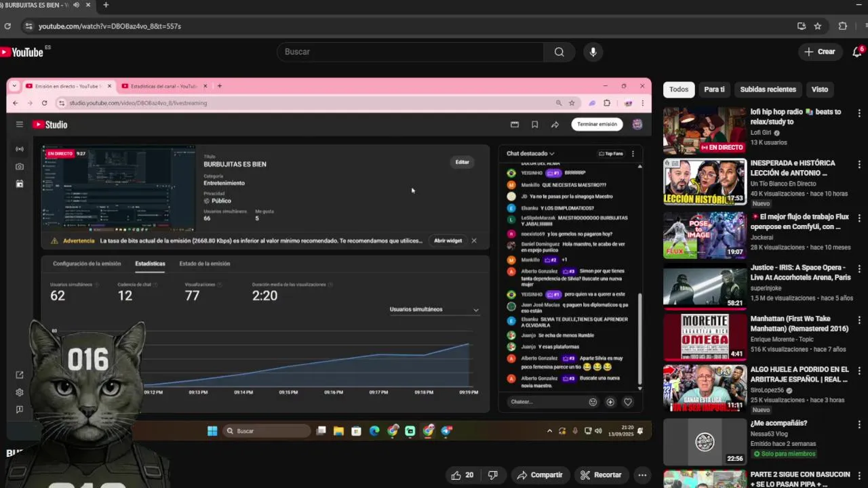Switch to Estado de la emisión tab
Screen dimensions: 868x488
(x=204, y=264)
